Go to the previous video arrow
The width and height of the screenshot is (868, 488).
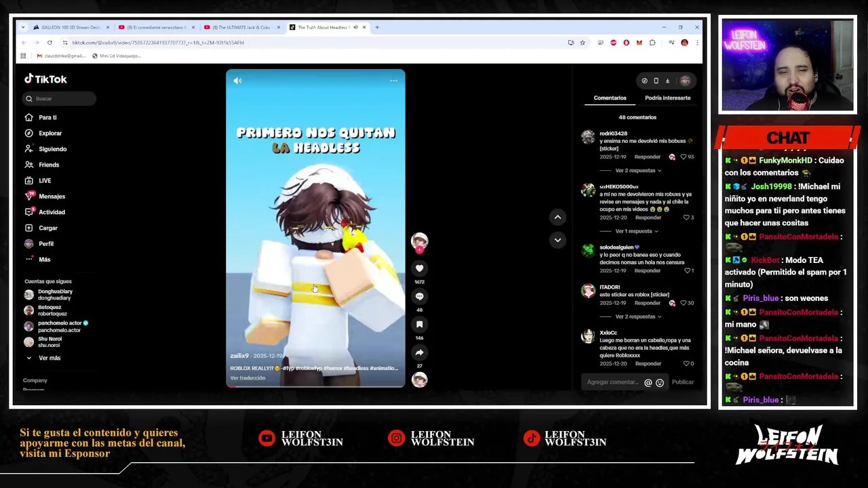tap(557, 217)
